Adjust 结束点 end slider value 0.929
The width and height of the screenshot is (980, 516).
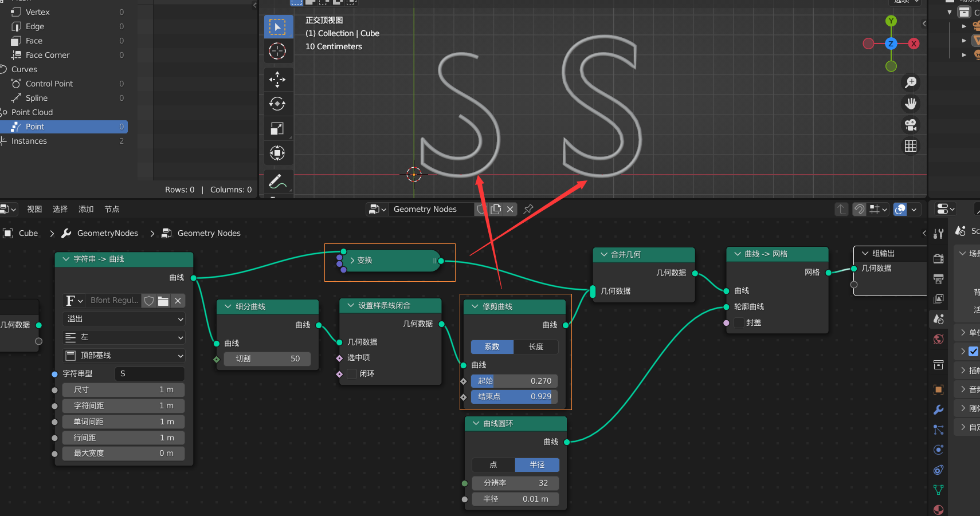514,396
